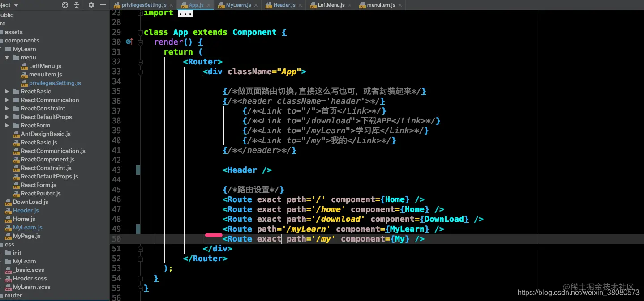Click the locate-in-project crosshair icon
This screenshot has height=301, width=644.
coord(65,5)
